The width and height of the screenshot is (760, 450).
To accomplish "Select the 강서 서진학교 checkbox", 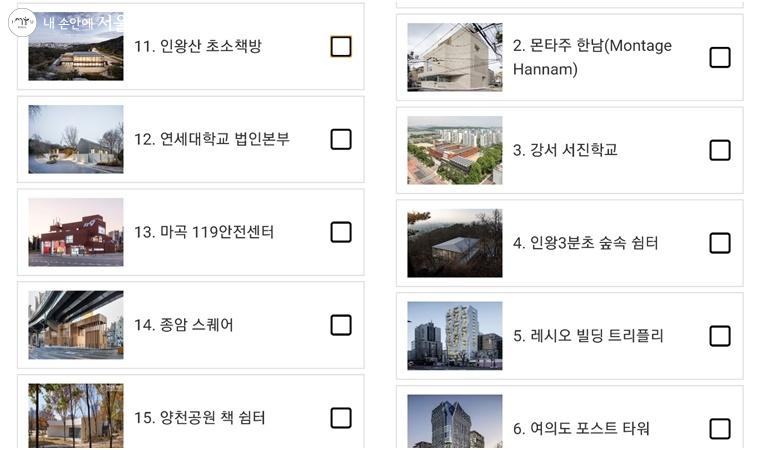I will (x=720, y=150).
